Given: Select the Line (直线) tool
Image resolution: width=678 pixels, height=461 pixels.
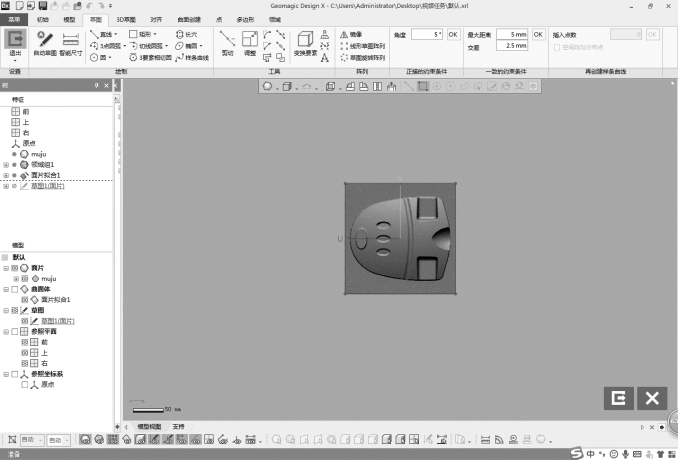Looking at the screenshot, I should (x=101, y=34).
